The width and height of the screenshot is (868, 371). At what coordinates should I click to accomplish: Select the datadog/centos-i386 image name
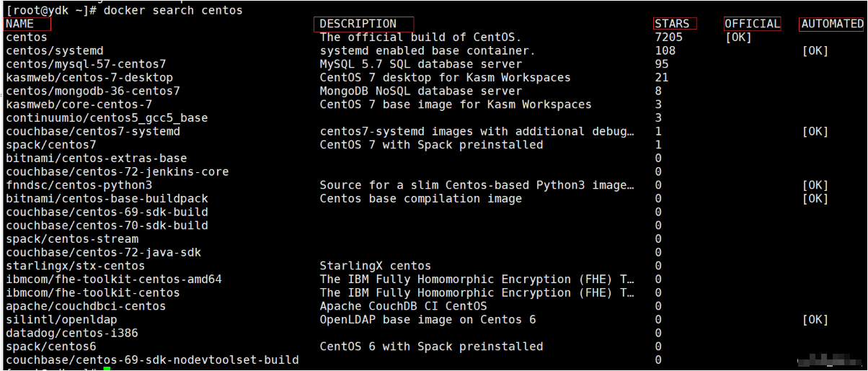(x=72, y=333)
